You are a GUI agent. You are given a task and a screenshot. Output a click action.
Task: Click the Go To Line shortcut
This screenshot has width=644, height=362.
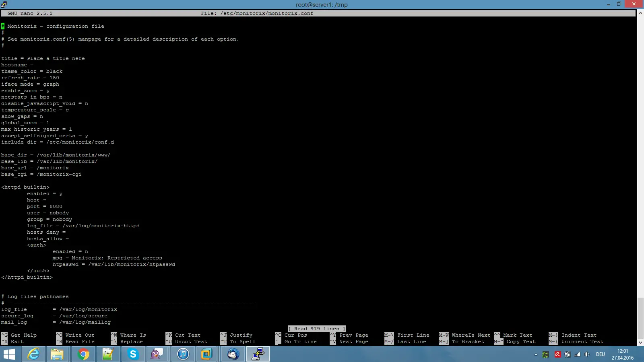point(301,341)
